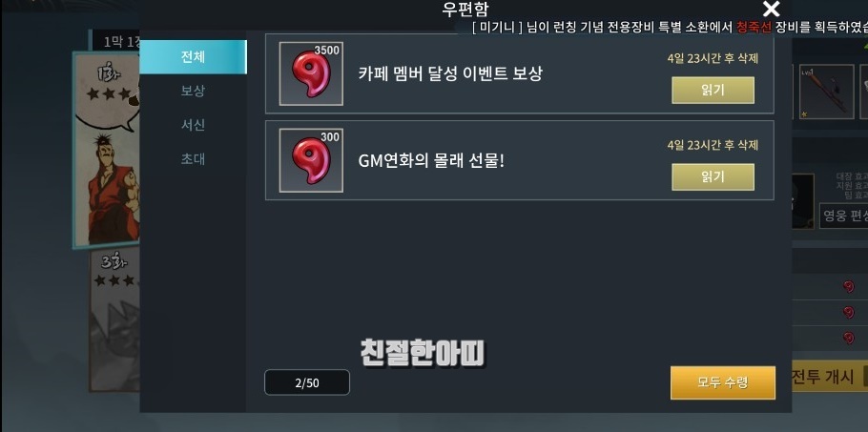Screen dimensions: 868x432
Task: Open the 영웅 편성 hero formation button
Action: pyautogui.click(x=843, y=216)
